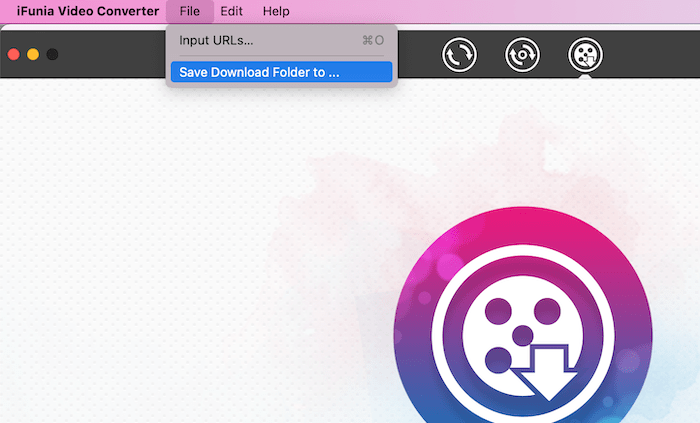
Task: Minimize the window with the yellow button
Action: click(x=33, y=54)
